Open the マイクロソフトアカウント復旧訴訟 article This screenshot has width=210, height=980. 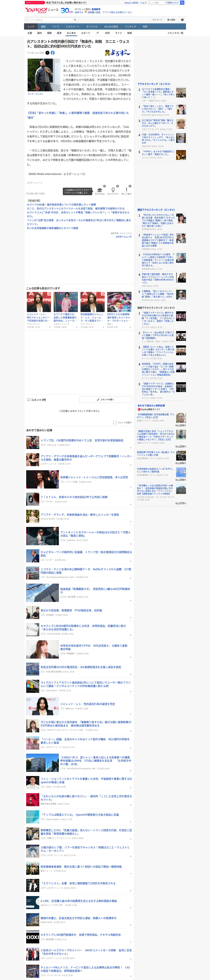point(86,684)
